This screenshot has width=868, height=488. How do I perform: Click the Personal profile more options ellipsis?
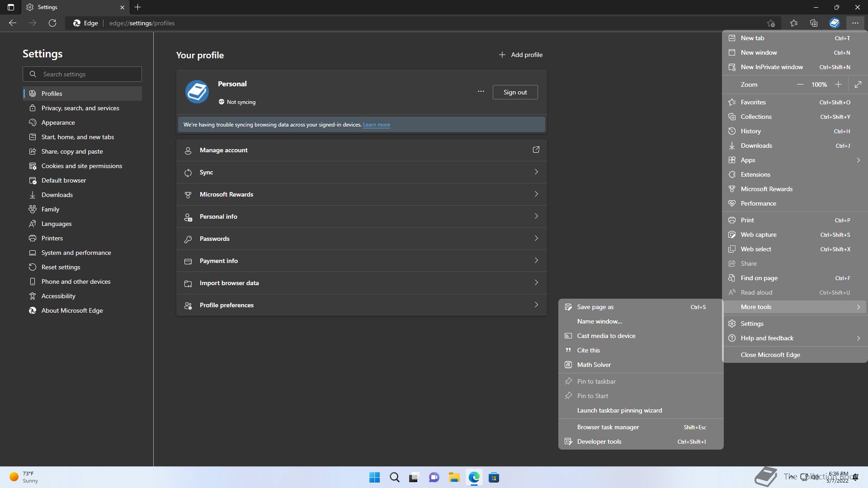coord(481,92)
